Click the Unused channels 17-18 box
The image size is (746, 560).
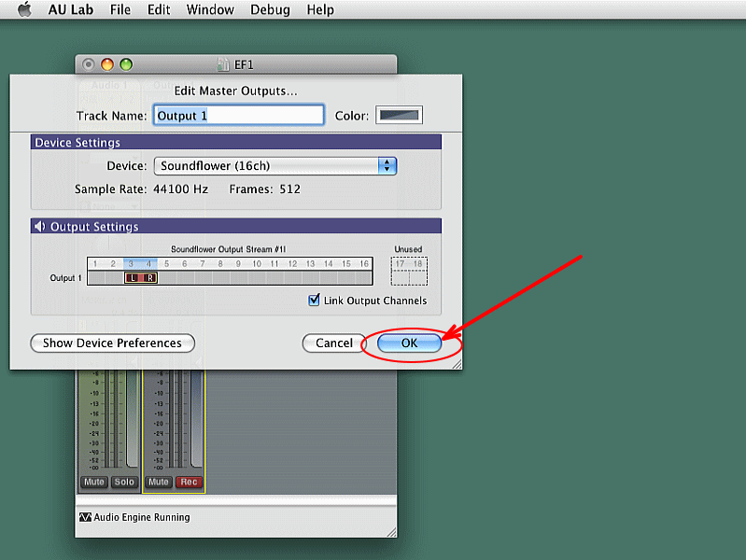(408, 270)
